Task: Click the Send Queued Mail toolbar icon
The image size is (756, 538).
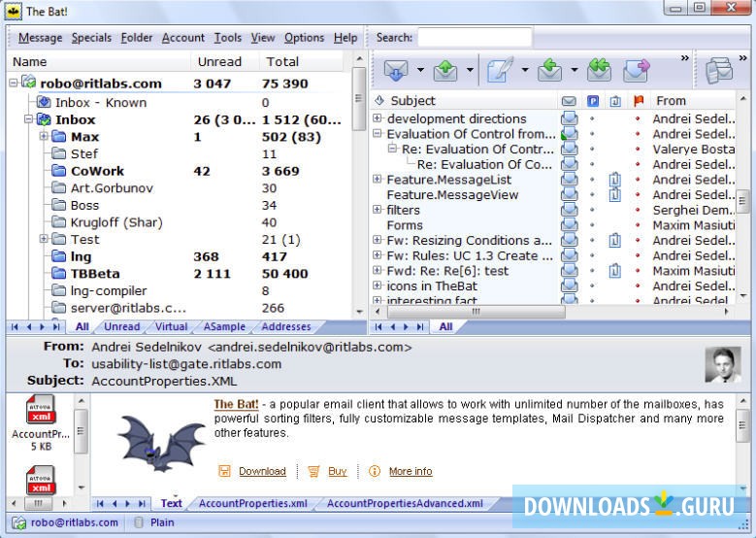Action: [x=445, y=70]
